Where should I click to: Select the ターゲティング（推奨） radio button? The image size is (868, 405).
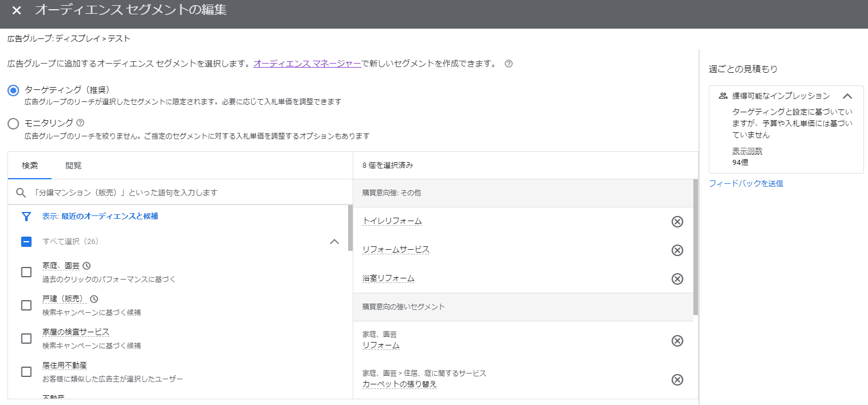point(13,91)
